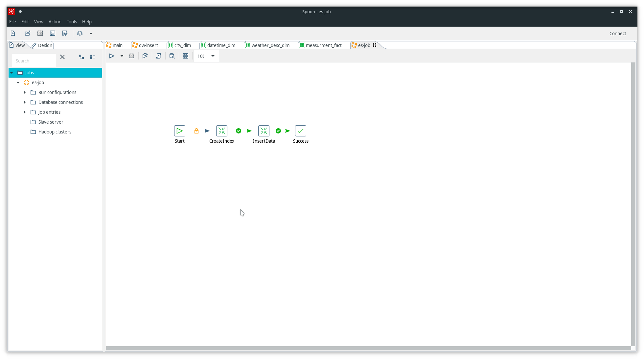Open the dw-insert tab

(x=145, y=45)
